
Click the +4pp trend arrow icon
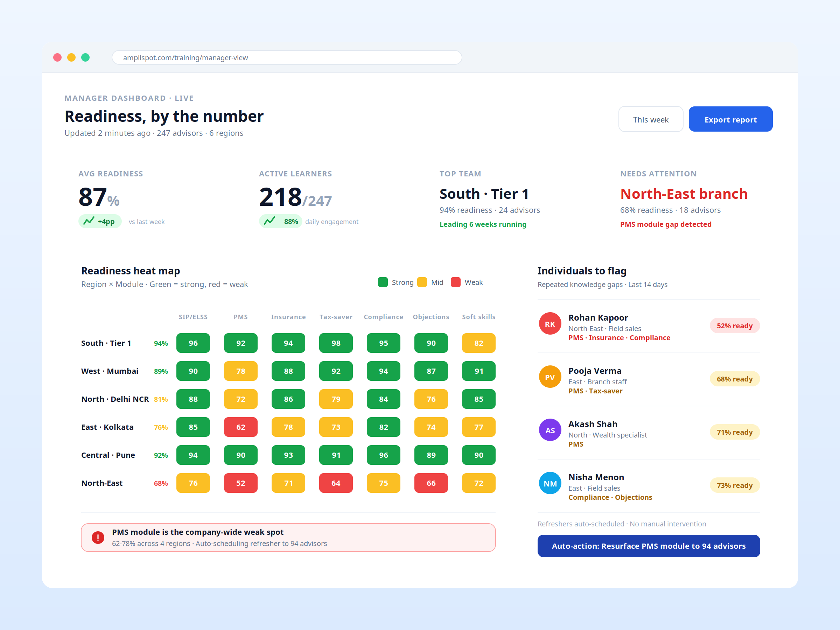[x=89, y=221]
